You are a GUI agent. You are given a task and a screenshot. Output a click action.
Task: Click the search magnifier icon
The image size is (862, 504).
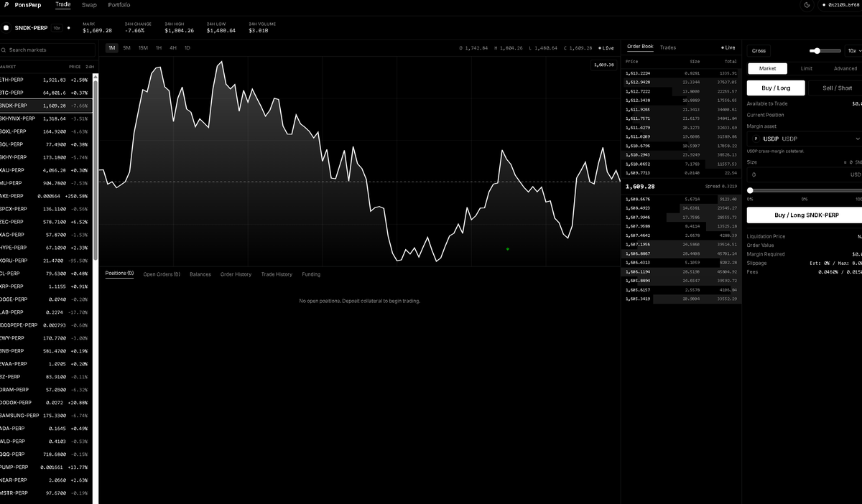pyautogui.click(x=4, y=50)
